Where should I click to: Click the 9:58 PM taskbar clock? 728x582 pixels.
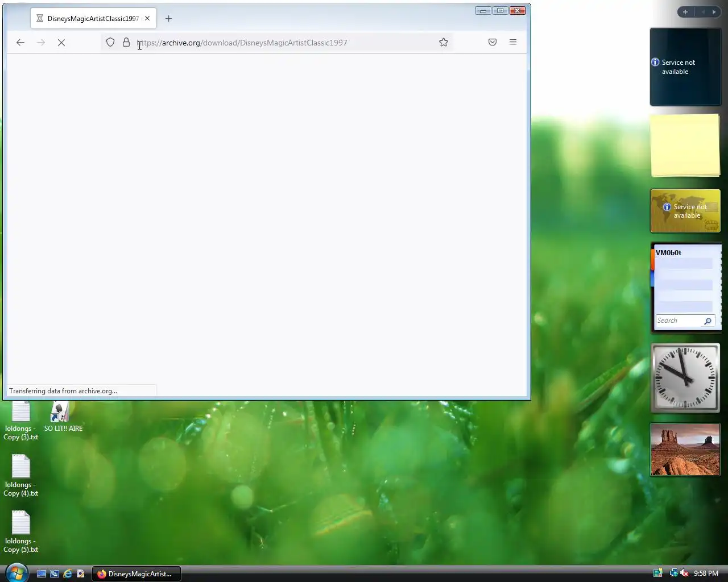[706, 573]
